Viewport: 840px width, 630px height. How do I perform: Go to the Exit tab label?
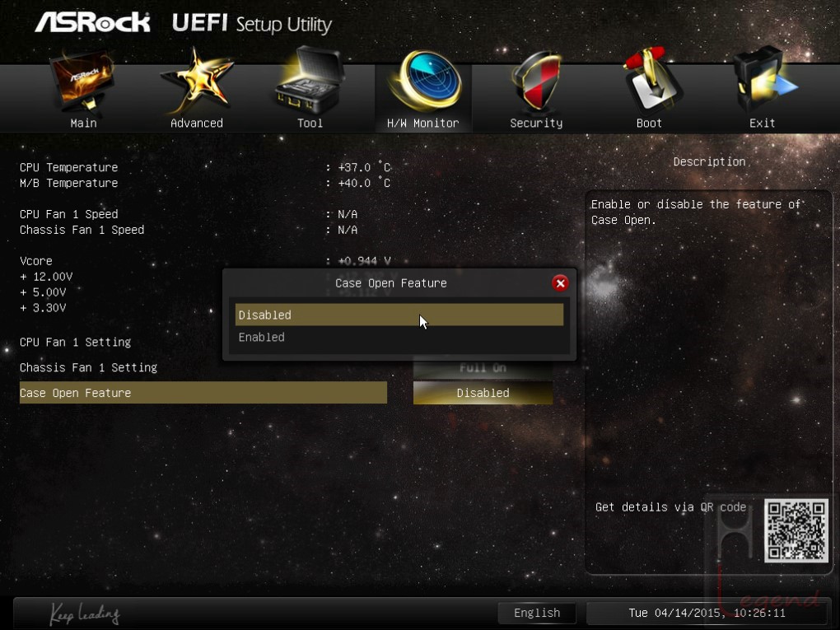[x=763, y=124]
